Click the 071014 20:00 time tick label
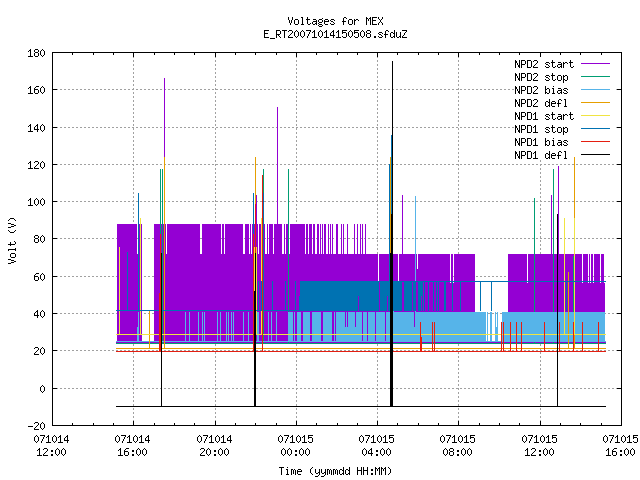The image size is (640, 480). tap(214, 446)
